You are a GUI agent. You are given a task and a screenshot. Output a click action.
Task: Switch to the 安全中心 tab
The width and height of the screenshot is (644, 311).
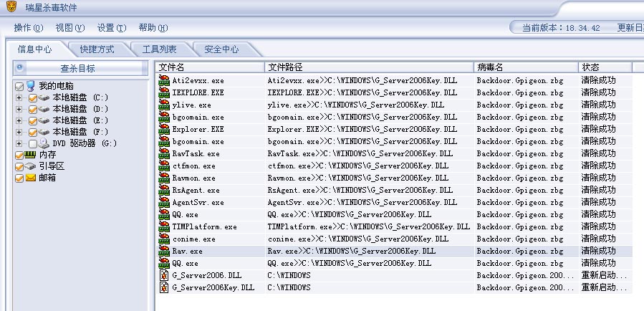click(221, 49)
